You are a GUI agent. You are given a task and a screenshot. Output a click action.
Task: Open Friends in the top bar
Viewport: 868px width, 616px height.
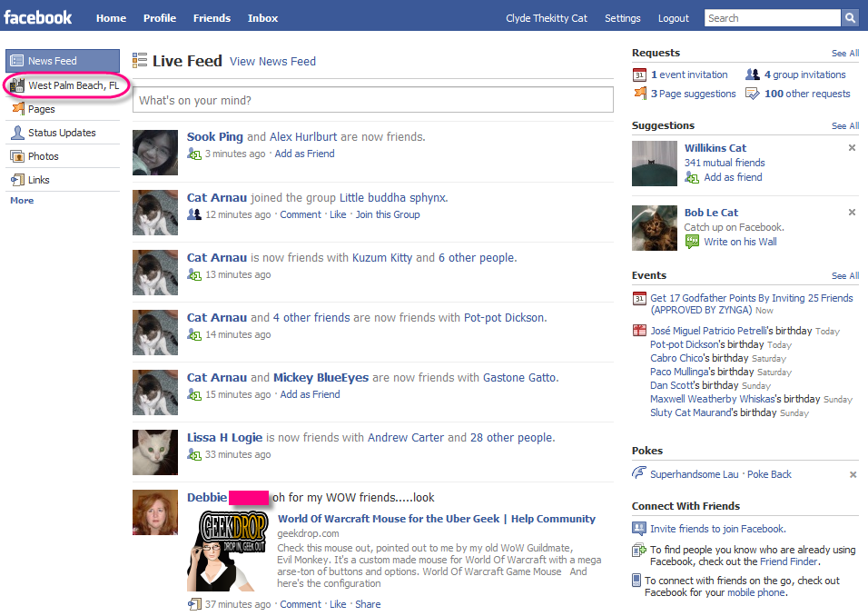(x=212, y=18)
